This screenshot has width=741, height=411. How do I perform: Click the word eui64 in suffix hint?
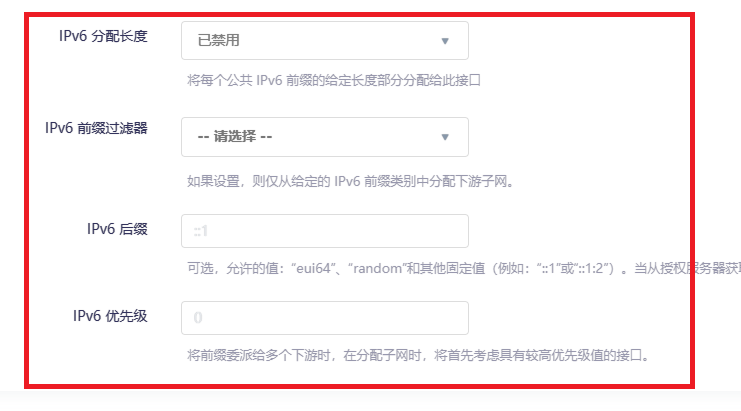313,268
